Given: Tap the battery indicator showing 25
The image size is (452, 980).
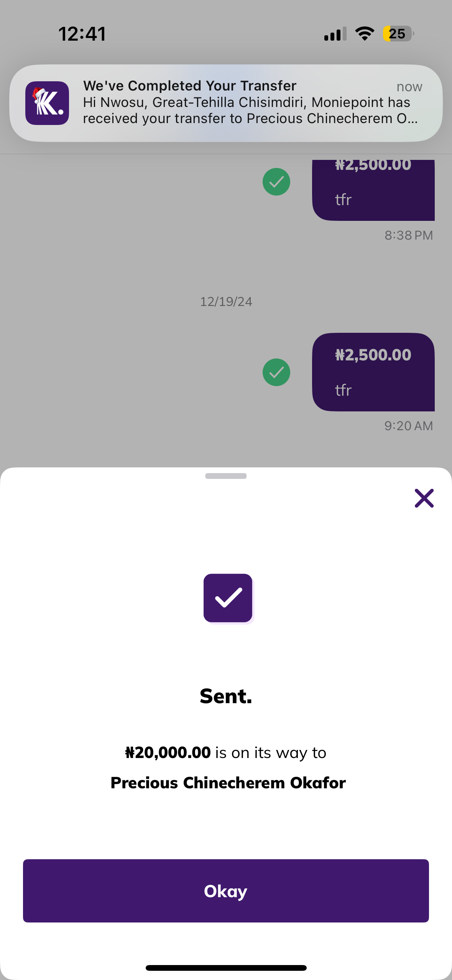Looking at the screenshot, I should 398,34.
